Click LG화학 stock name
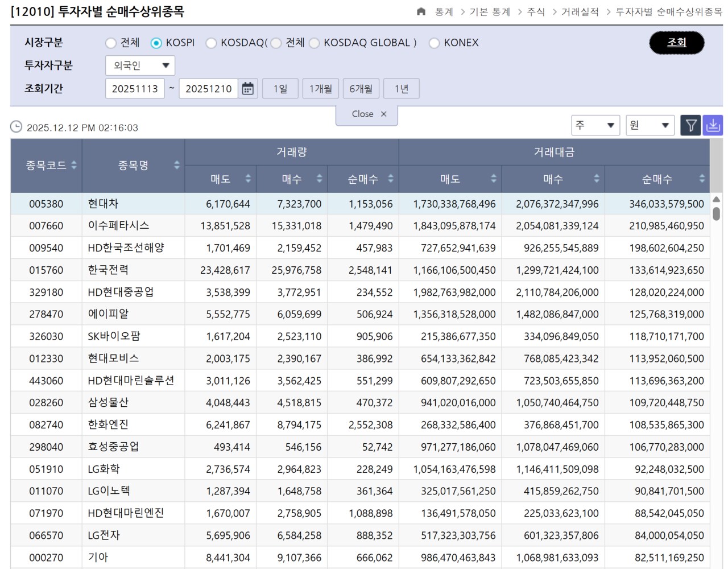This screenshot has height=569, width=728. tap(104, 469)
